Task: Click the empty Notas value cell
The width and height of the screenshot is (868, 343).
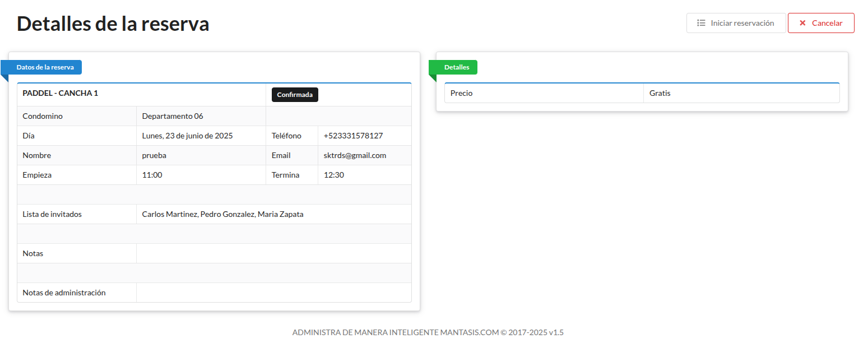Action: (273, 253)
